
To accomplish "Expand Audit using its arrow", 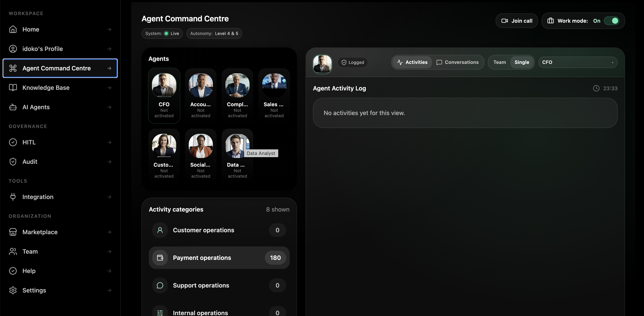I will [x=109, y=162].
